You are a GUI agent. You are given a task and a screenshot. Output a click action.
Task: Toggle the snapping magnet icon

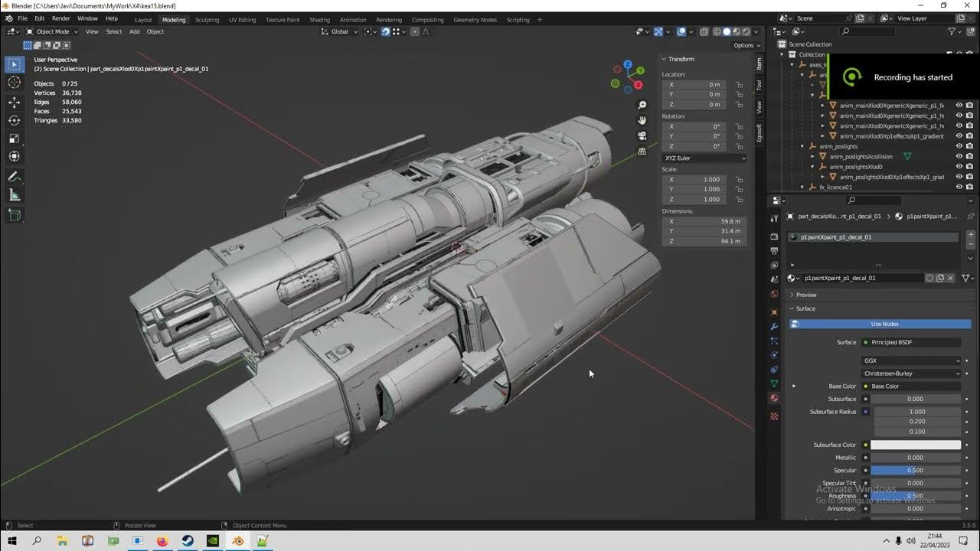(385, 31)
